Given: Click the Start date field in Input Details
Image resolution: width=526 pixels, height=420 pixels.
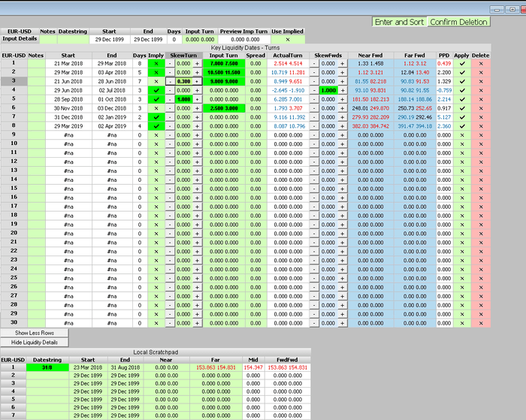Looking at the screenshot, I should tap(109, 38).
